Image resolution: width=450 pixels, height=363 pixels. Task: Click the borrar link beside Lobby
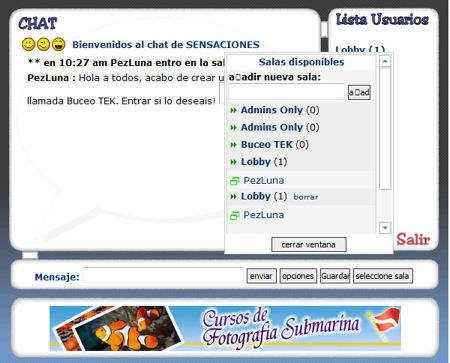coord(306,197)
